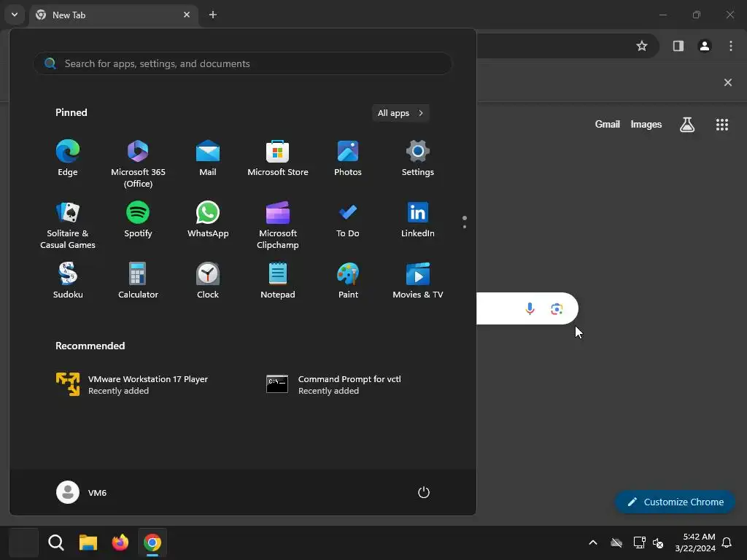
Task: Click Customize Chrome button
Action: pos(675,502)
